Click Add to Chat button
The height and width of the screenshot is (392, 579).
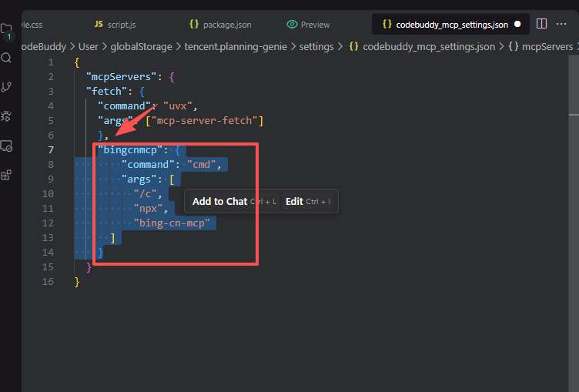(234, 201)
